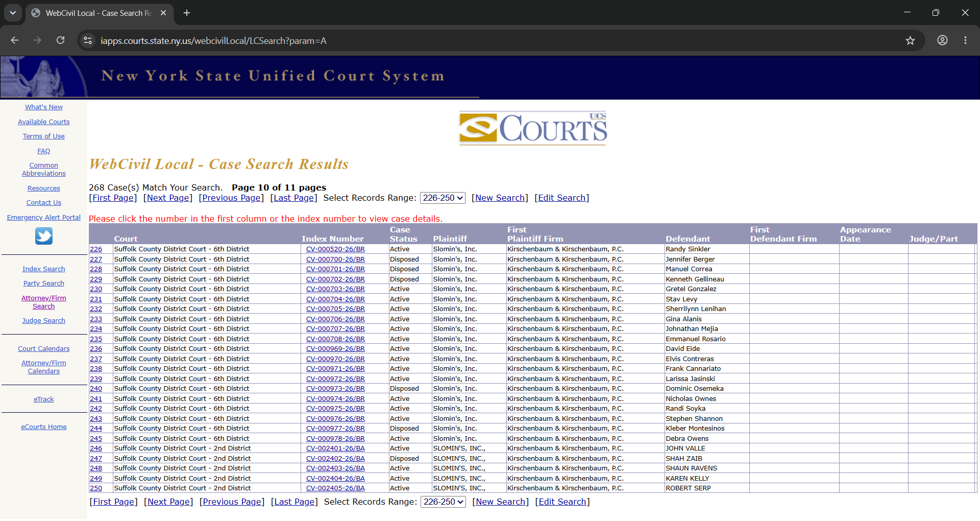Open the tab search chevron
980x521 pixels.
(x=13, y=13)
